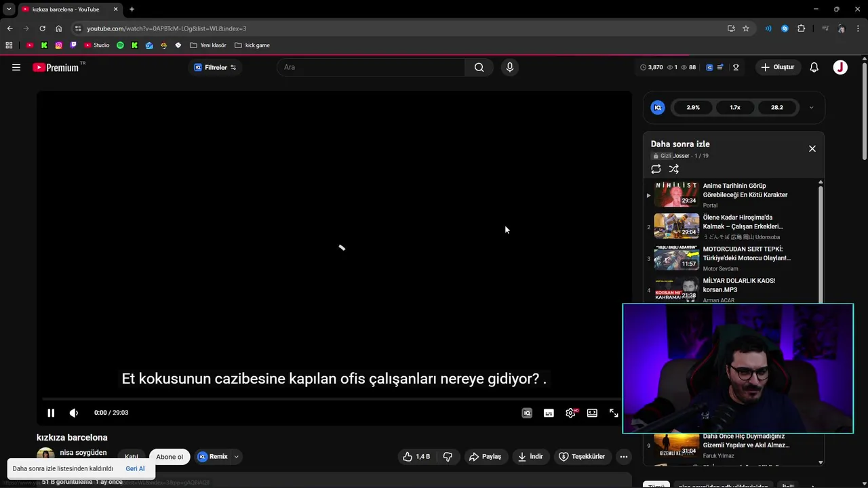Play MİLYAR DOLARLIK KAOS korsan.MP3 video

click(x=732, y=289)
